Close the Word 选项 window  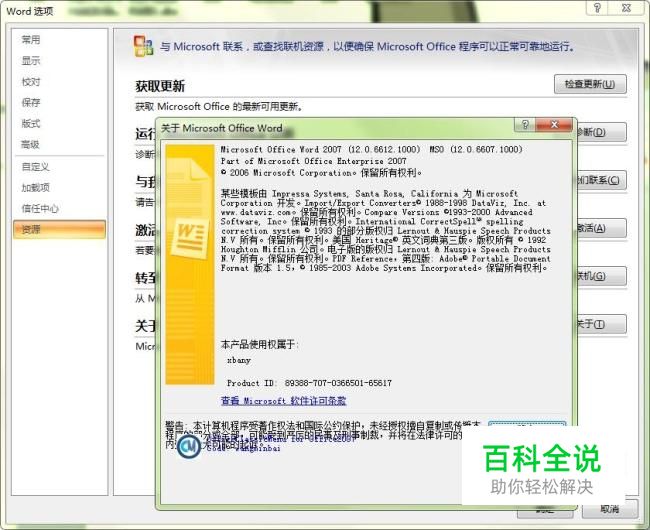click(x=626, y=7)
